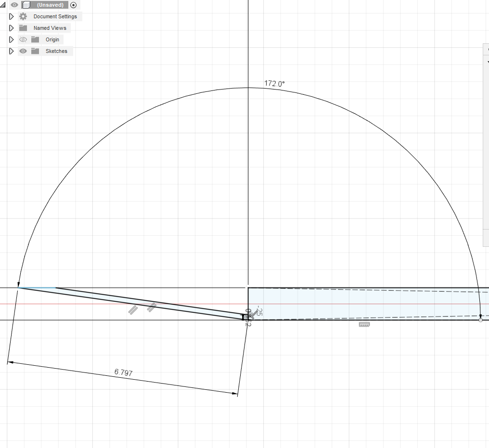
Task: Show the hidden Origin folder
Action: click(24, 39)
